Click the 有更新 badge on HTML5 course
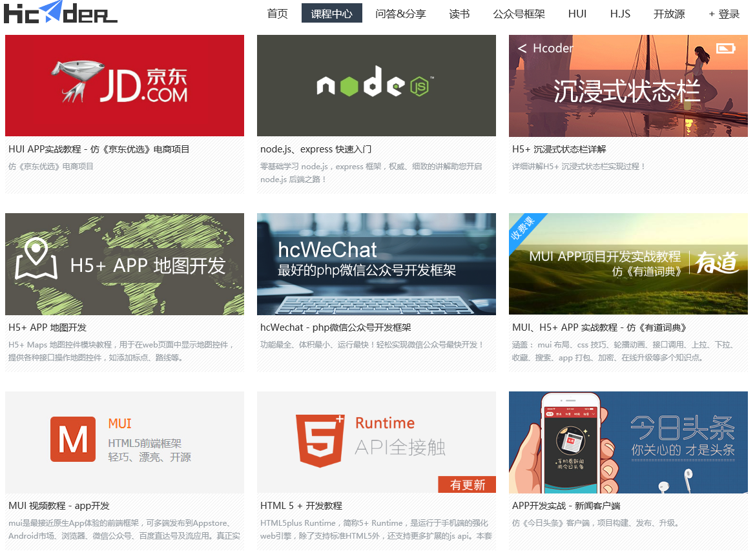 pos(467,484)
